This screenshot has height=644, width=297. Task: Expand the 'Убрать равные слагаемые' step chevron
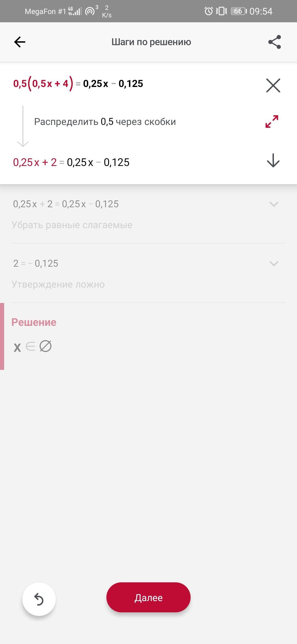(x=274, y=204)
